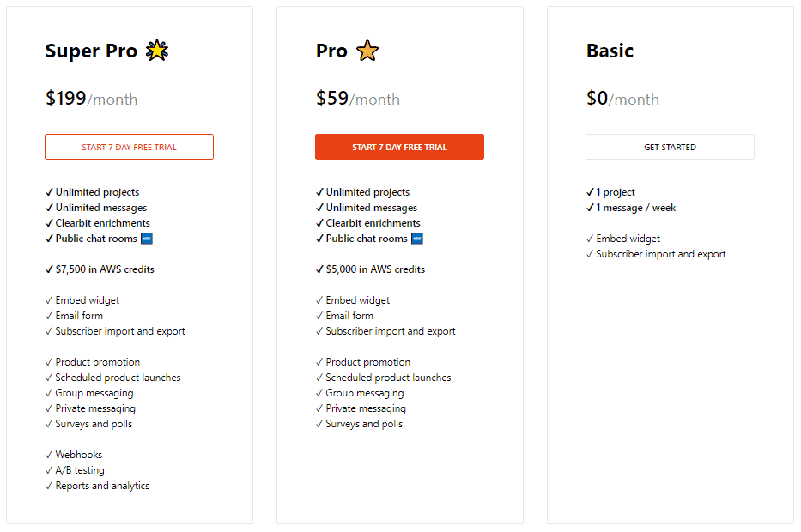Select the Subscriber import and export under Basic
801x532 pixels.
657,253
